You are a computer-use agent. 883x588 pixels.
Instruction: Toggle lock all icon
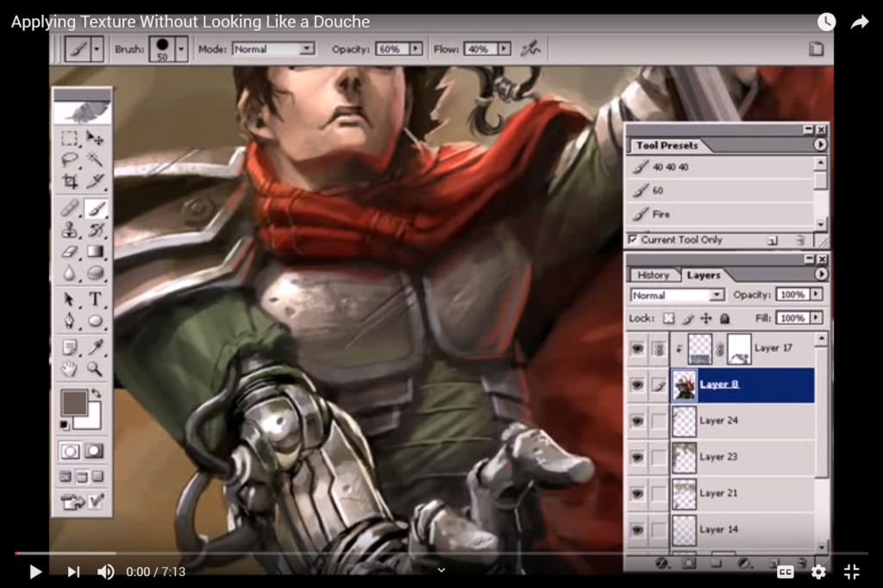(x=724, y=318)
